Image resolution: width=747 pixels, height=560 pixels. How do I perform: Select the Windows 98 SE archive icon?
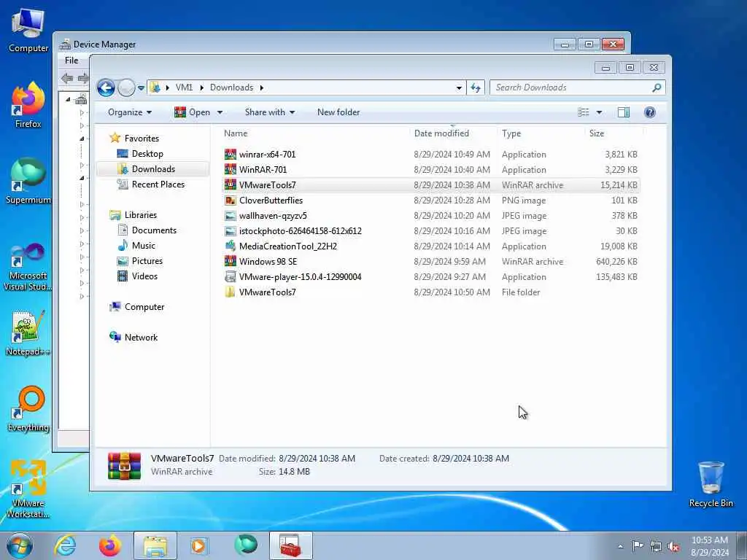point(231,262)
